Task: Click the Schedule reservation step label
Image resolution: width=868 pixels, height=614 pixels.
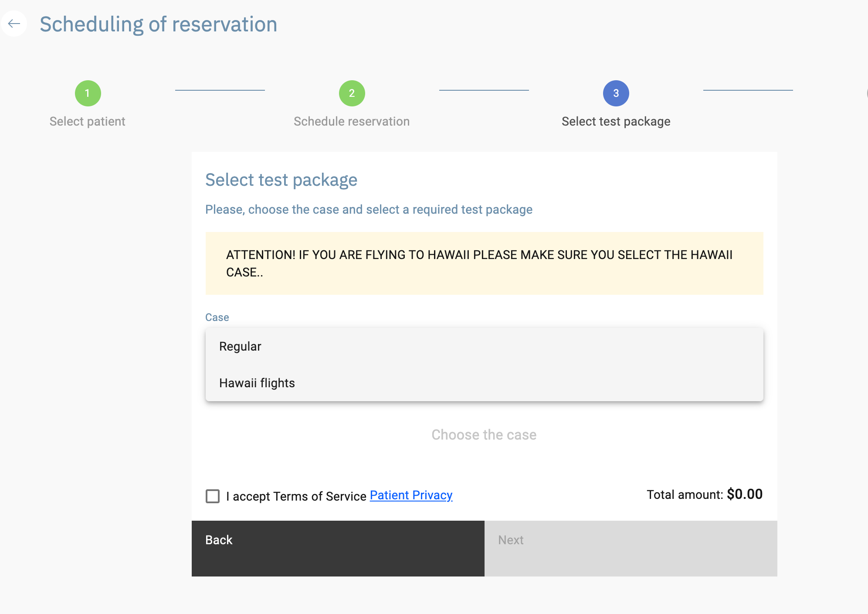Action: point(351,121)
